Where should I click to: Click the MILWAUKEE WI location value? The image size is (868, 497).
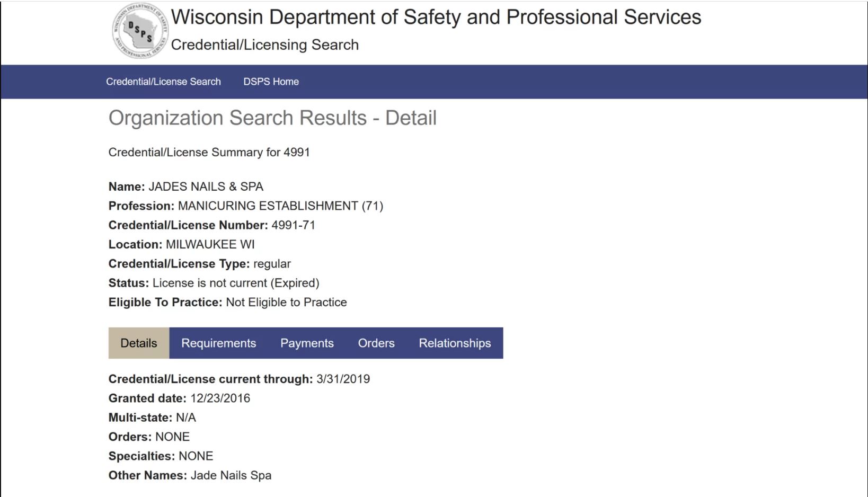click(x=210, y=244)
